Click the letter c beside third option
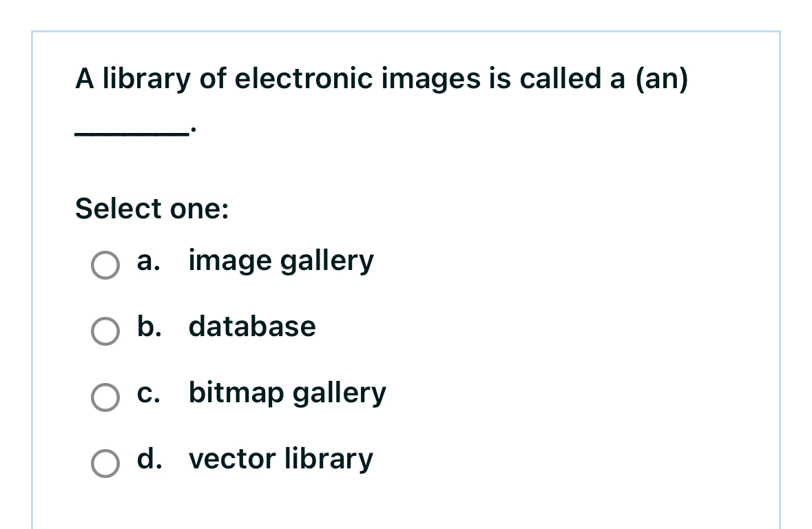The width and height of the screenshot is (812, 529). click(147, 393)
